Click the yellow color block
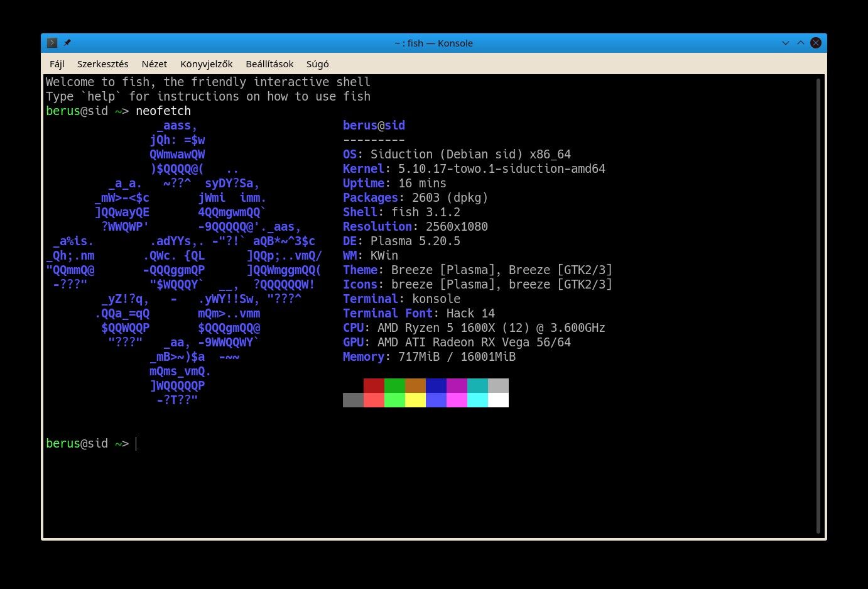 pos(415,400)
